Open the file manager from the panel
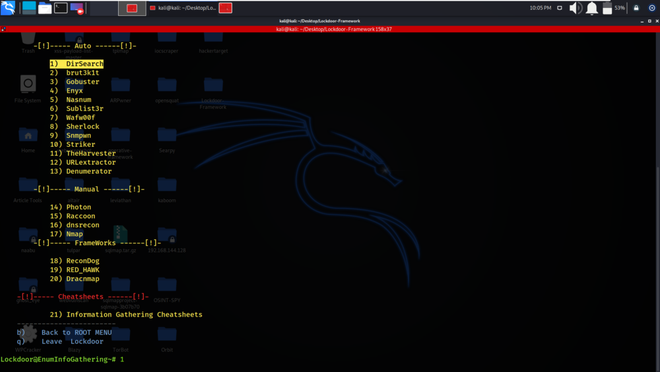The image size is (660, 372). pyautogui.click(x=45, y=8)
